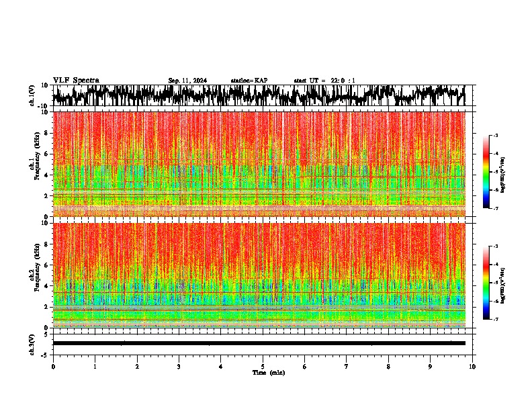Screen dimensions: 532x411
Task: Click the ch.1 voltage waveform plot
Action: [x=259, y=95]
